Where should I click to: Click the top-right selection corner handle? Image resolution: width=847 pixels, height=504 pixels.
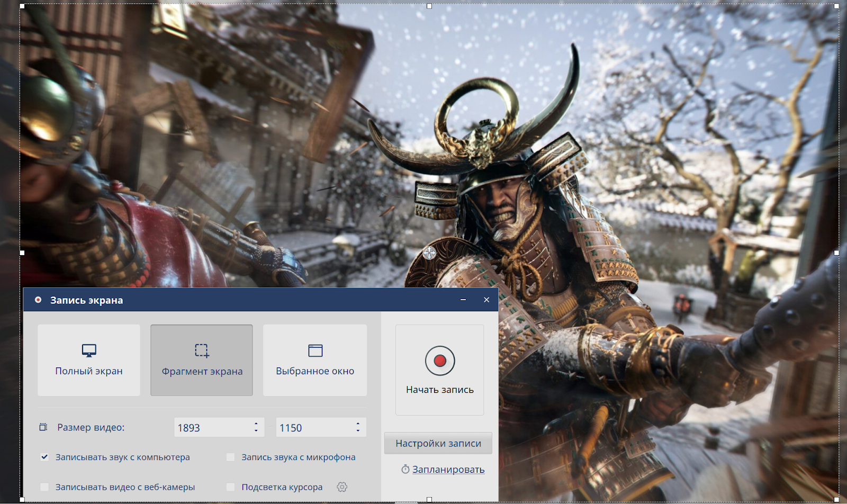[836, 6]
